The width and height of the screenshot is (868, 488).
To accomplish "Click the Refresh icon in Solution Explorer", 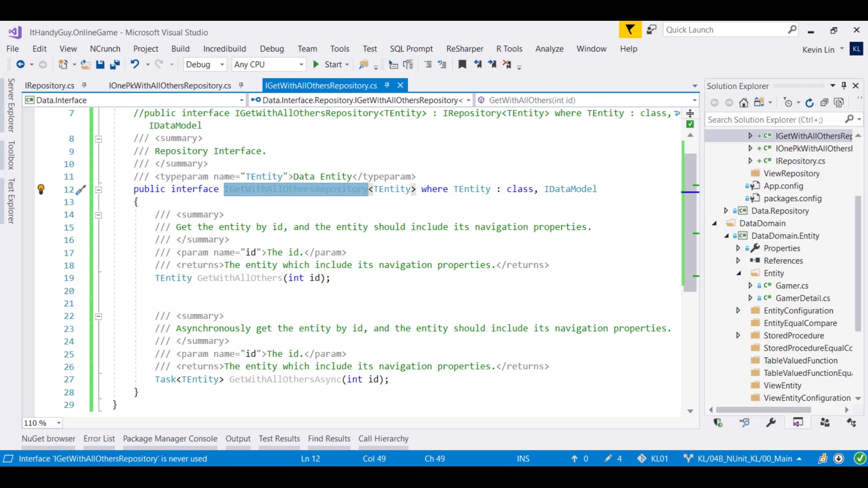I will (809, 103).
